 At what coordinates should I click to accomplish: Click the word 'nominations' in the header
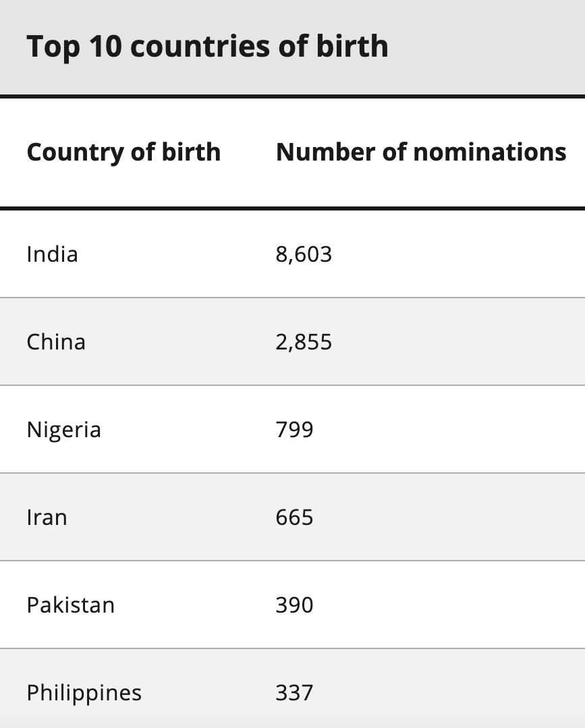click(x=489, y=152)
